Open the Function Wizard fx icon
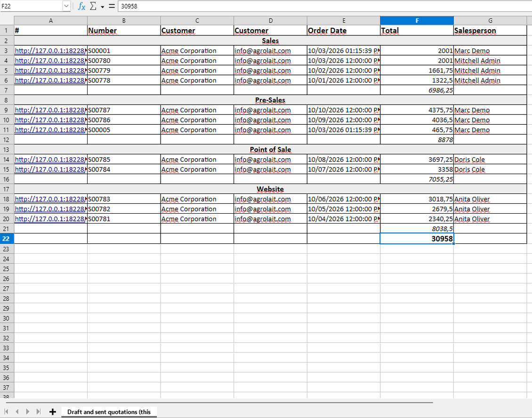Image resolution: width=532 pixels, height=418 pixels. click(81, 6)
